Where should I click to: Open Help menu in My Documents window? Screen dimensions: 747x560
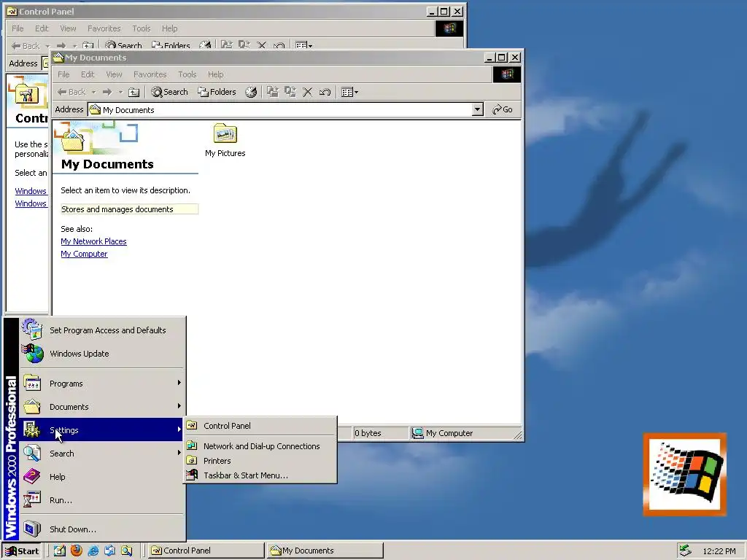tap(215, 74)
